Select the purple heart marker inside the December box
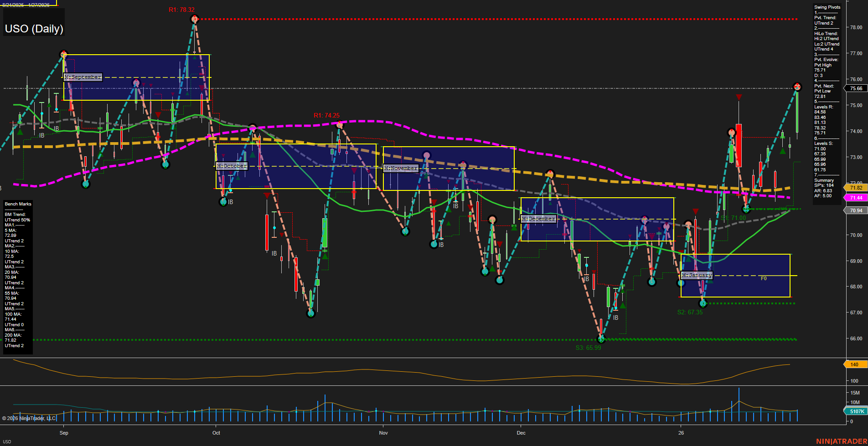The width and height of the screenshot is (868, 446). coord(666,226)
